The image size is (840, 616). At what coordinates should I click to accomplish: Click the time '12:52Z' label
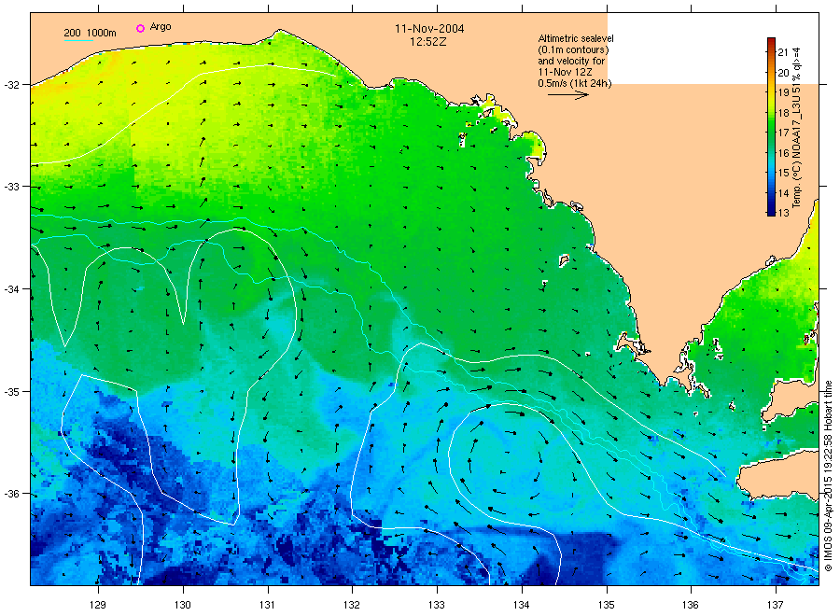428,42
